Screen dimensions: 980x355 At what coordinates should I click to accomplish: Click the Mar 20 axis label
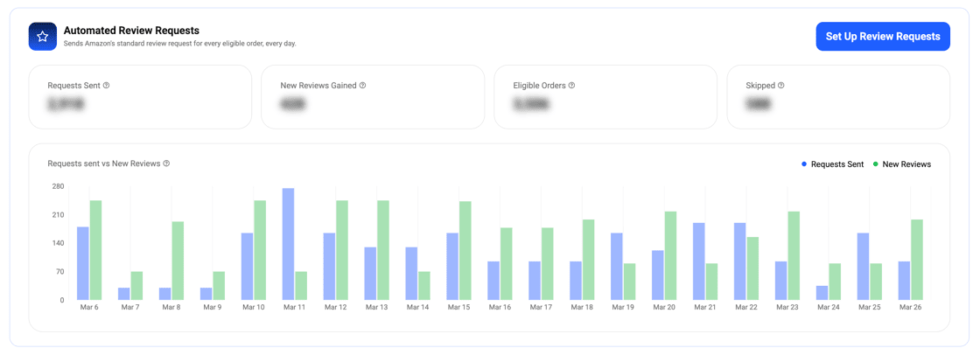664,308
